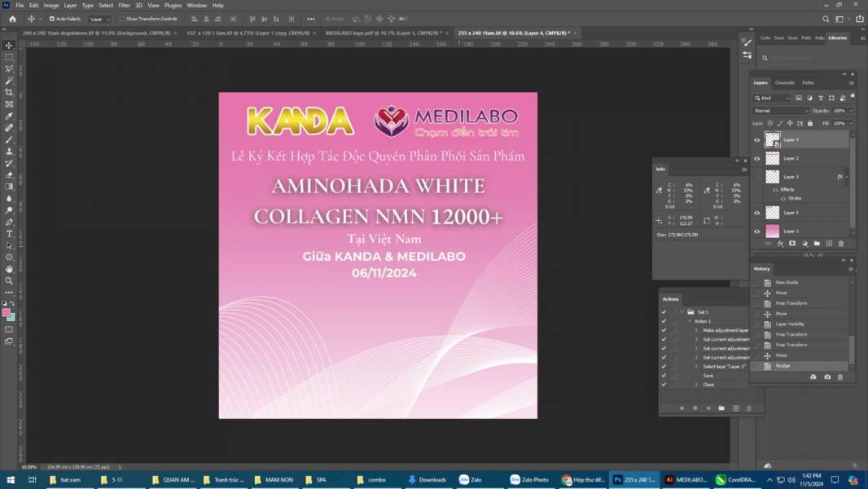
Task: Open the Filter menu
Action: 124,5
